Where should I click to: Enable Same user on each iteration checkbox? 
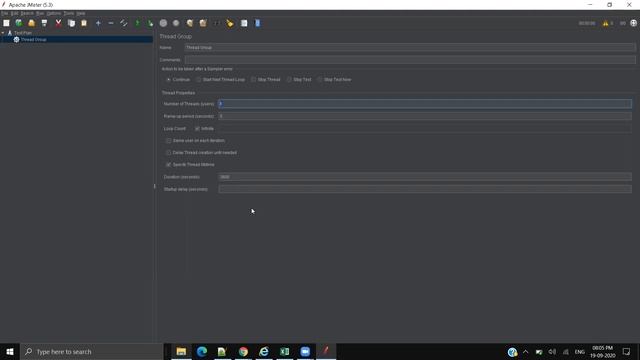pyautogui.click(x=169, y=140)
